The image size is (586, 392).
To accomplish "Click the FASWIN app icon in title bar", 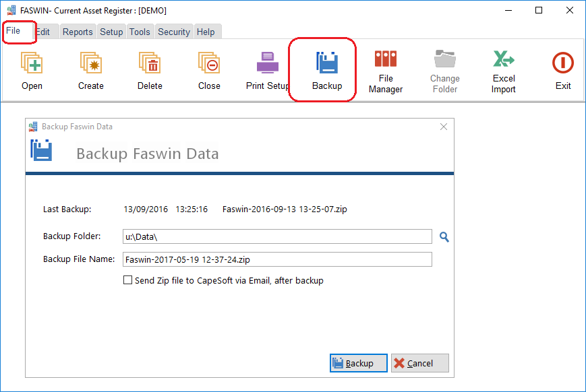I will (x=11, y=10).
